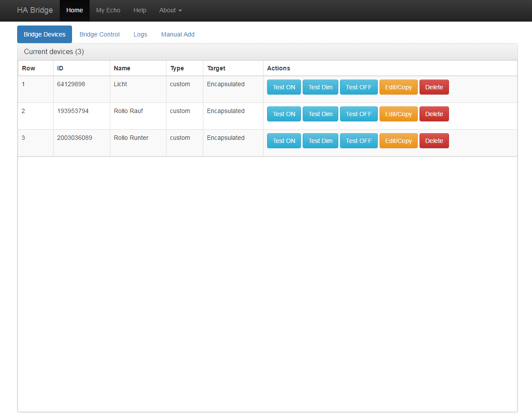Click row number 3 cell
This screenshot has width=532, height=420.
pos(36,143)
